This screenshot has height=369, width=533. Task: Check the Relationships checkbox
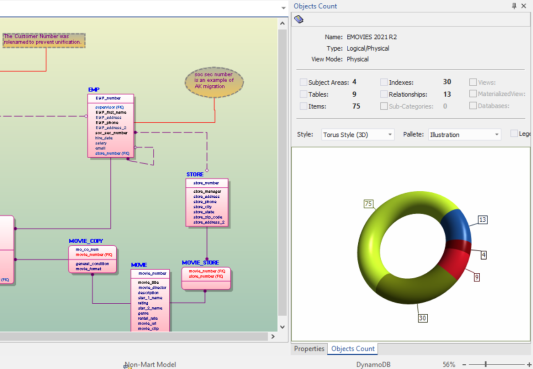pos(384,94)
